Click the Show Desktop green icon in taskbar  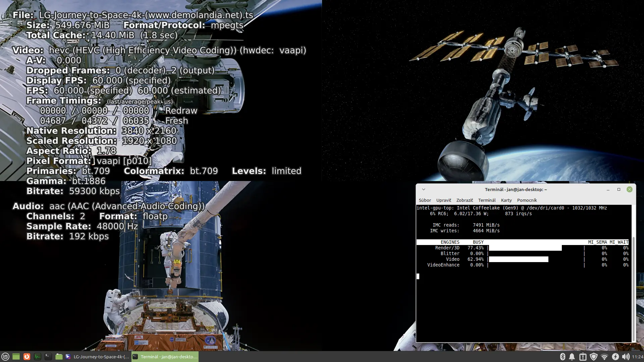(x=16, y=357)
